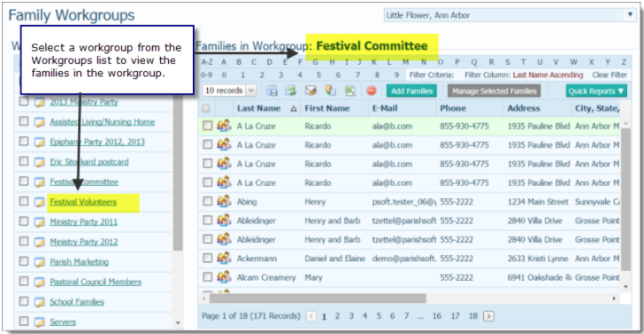
Task: Open the family icon in the Abing row
Action: [224, 202]
